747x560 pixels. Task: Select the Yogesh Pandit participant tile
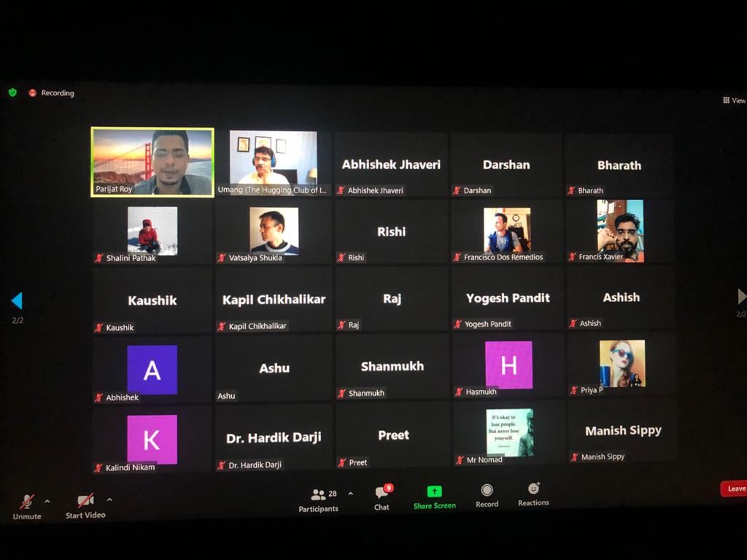[x=508, y=297]
